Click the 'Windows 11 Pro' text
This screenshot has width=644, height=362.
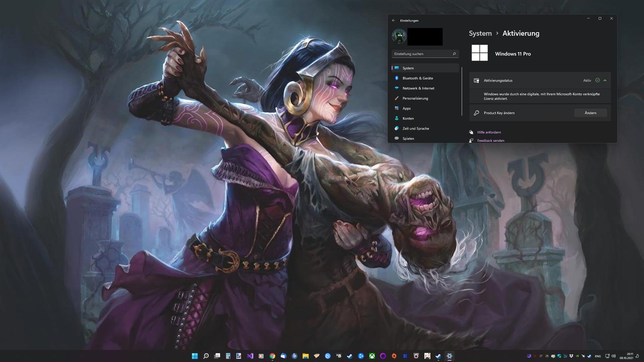point(513,54)
